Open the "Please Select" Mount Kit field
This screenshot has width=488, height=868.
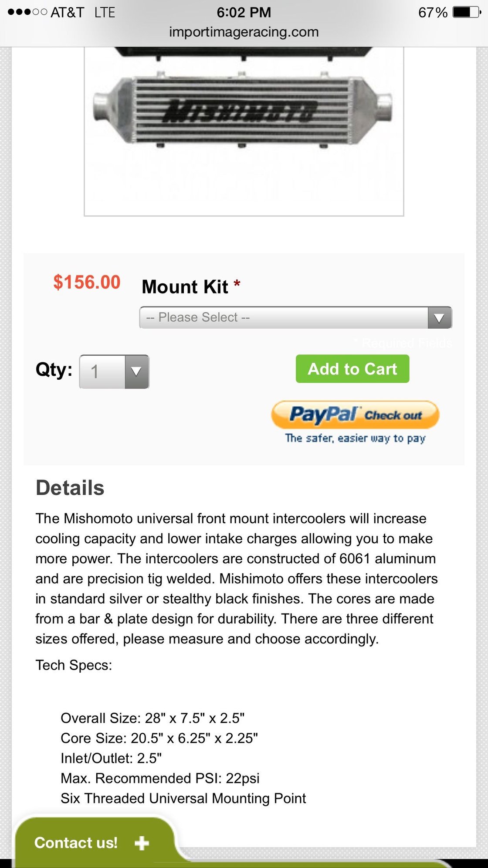(x=284, y=318)
